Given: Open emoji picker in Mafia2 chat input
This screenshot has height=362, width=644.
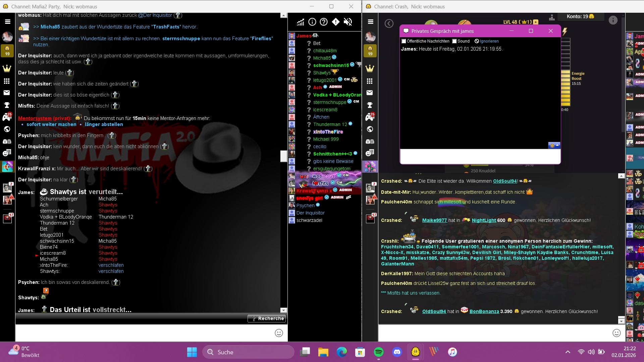Looking at the screenshot, I should 279,333.
